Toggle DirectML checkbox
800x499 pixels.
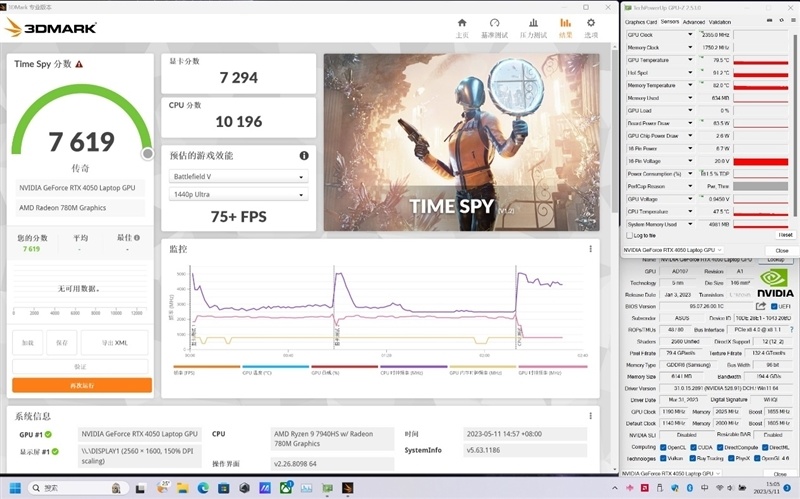(765, 447)
